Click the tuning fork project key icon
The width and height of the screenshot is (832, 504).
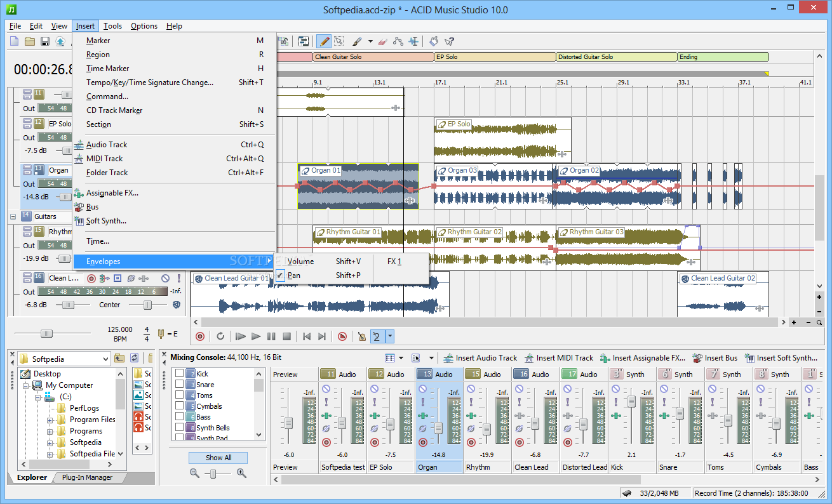tap(161, 333)
